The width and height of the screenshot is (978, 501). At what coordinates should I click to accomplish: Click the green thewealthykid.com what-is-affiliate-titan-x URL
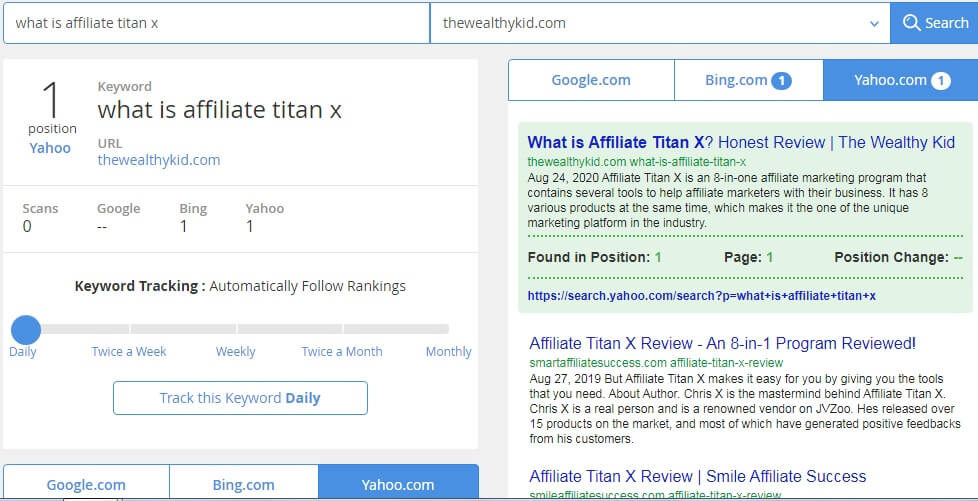click(x=636, y=162)
